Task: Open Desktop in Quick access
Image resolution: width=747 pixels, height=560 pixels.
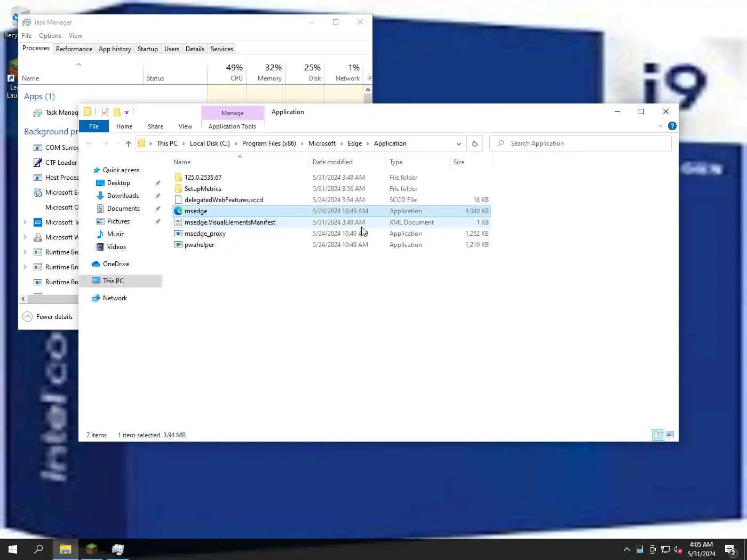Action: coord(118,183)
